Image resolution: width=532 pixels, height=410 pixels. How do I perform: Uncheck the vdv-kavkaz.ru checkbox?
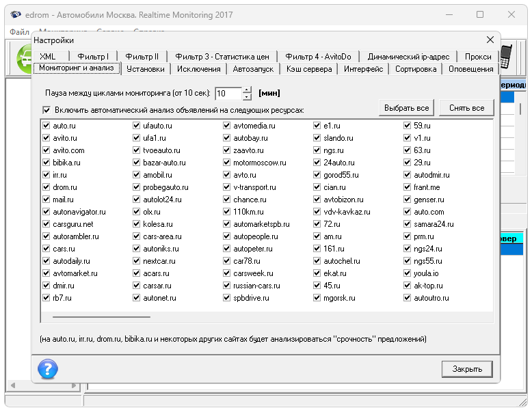click(x=317, y=212)
